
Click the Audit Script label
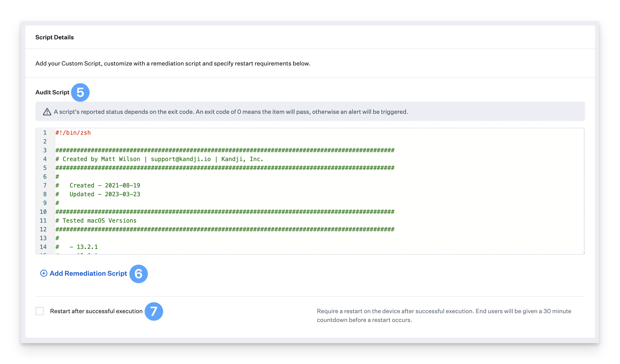[52, 92]
